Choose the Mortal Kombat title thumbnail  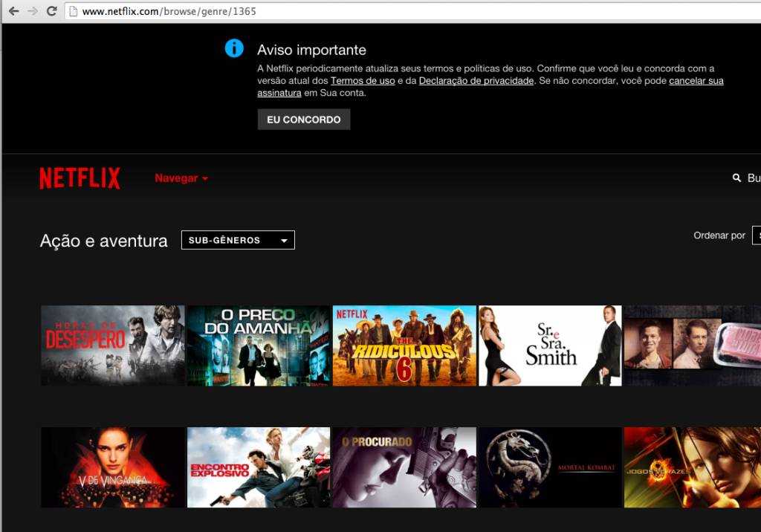click(550, 467)
